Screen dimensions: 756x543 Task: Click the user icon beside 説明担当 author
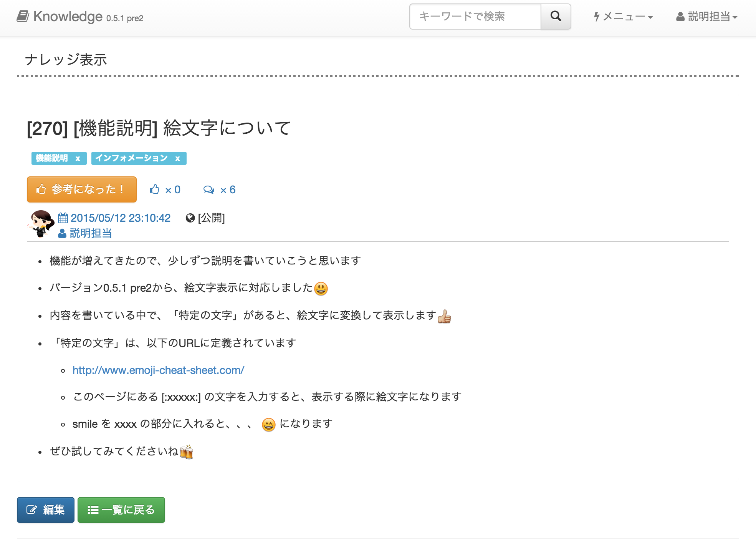(62, 233)
